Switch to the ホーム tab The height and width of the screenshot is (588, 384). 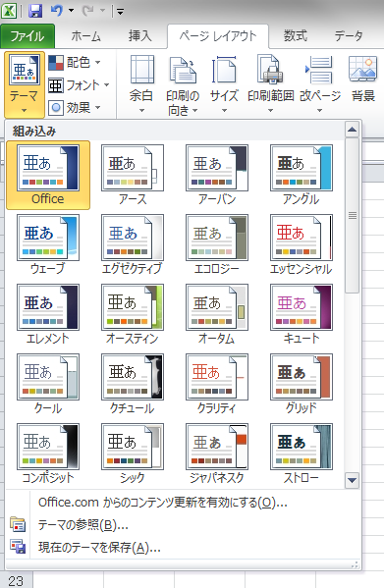(85, 36)
